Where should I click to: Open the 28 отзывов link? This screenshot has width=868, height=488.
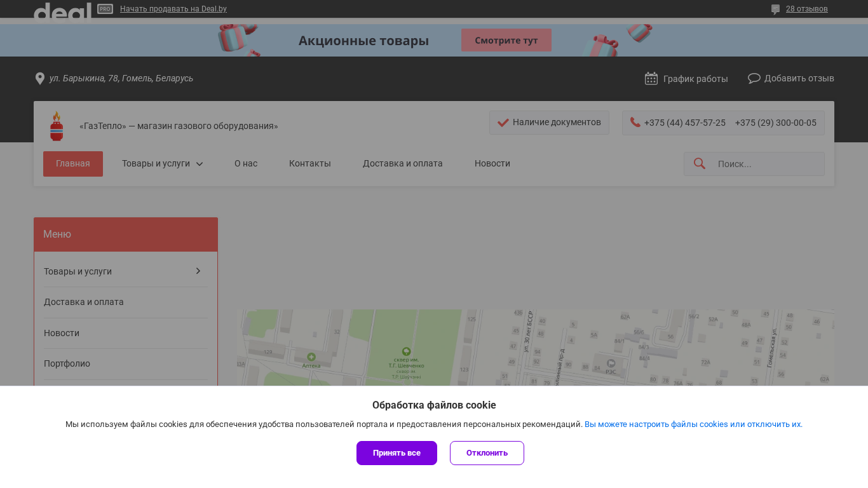click(x=807, y=9)
